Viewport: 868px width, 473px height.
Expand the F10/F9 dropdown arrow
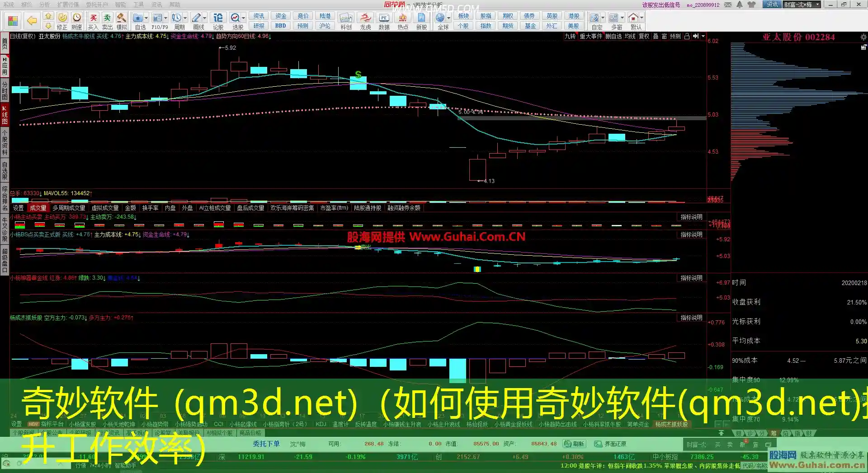click(x=165, y=18)
